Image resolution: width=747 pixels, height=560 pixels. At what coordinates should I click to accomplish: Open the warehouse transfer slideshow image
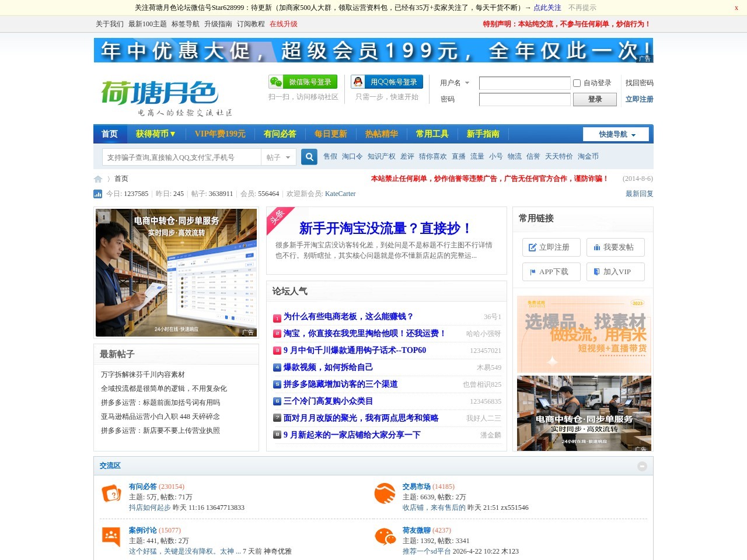point(176,273)
